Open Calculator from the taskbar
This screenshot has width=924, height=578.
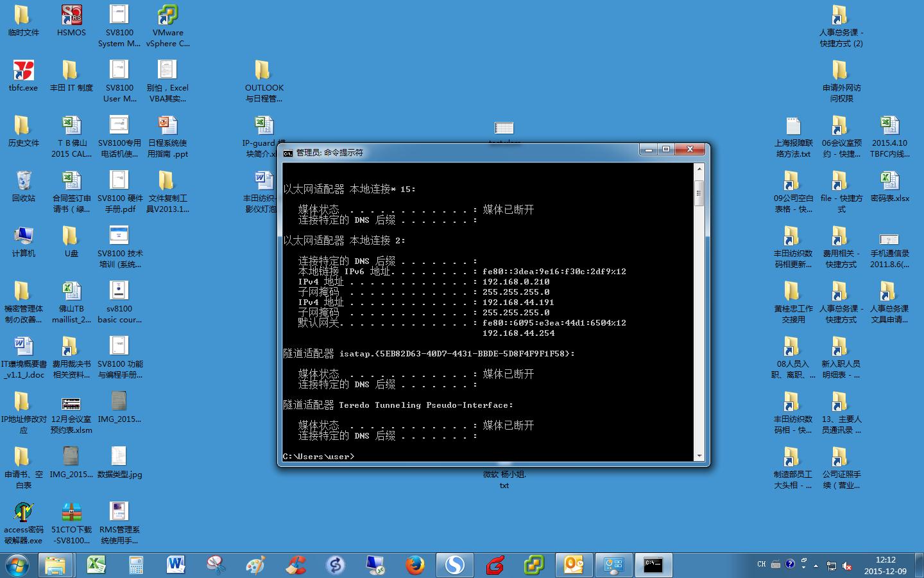[x=136, y=565]
